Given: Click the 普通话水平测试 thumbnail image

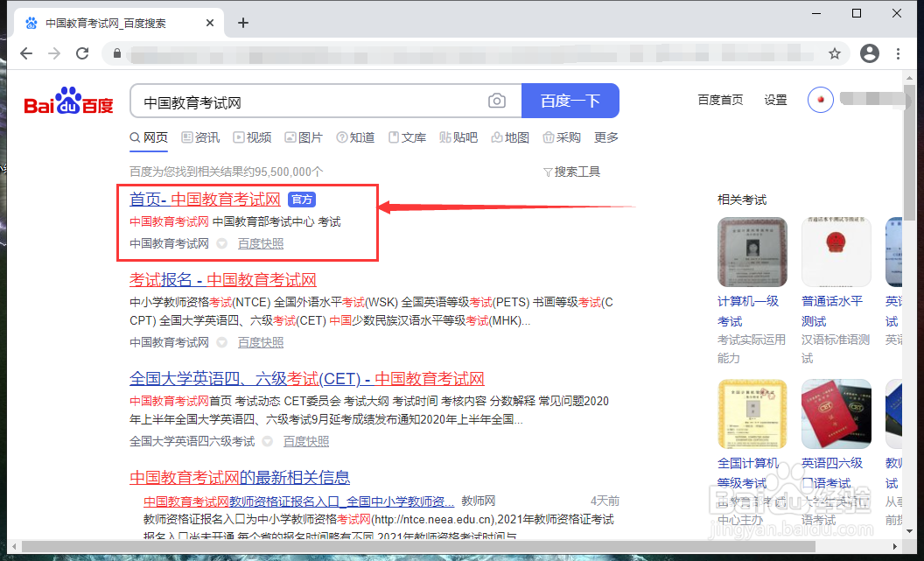Looking at the screenshot, I should tap(836, 252).
